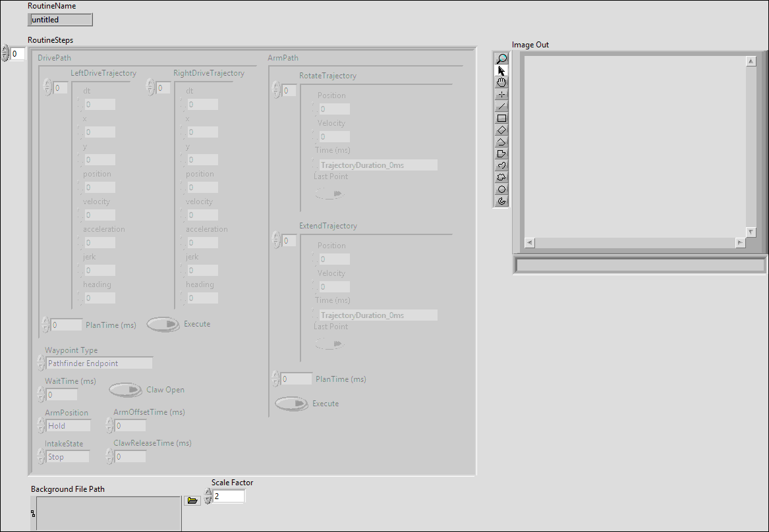Screen dimensions: 769x532
Task: Toggle Last Point in ExtendTrajectory
Action: pos(329,343)
